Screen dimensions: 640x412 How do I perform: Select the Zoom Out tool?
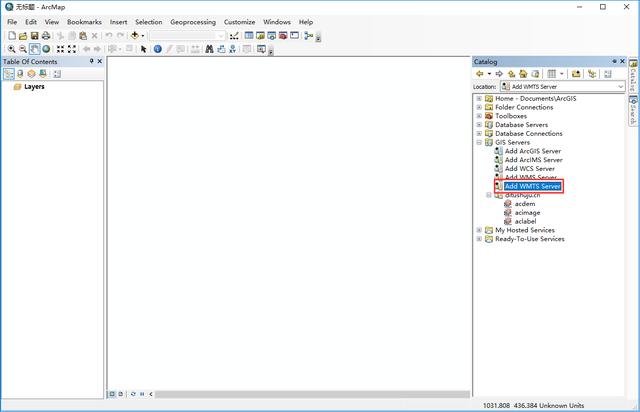pyautogui.click(x=23, y=49)
